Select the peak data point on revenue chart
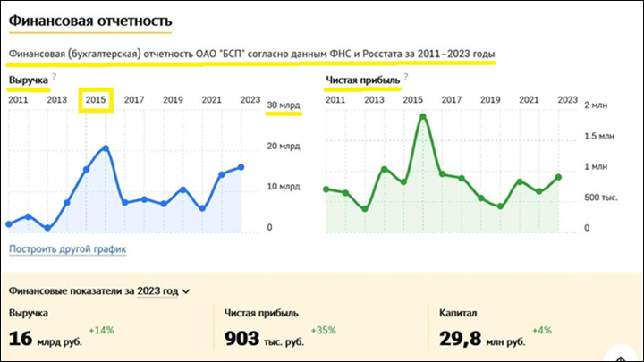 coord(106,148)
